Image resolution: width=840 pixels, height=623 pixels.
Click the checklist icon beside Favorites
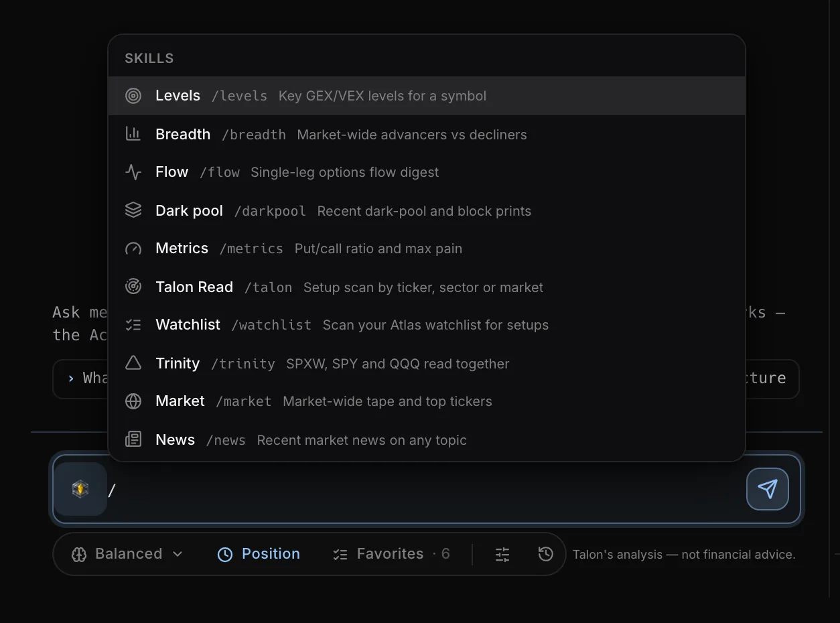pos(340,554)
